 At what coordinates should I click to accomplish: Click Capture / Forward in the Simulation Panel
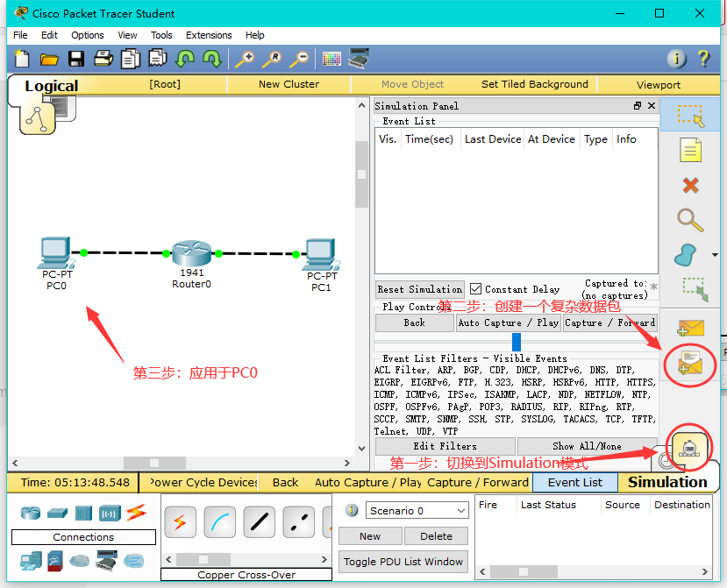coord(609,322)
